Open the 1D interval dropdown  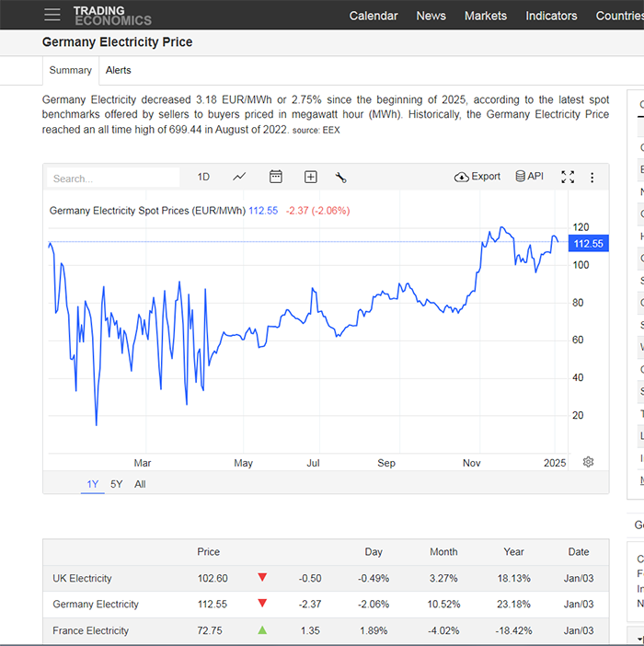point(203,178)
